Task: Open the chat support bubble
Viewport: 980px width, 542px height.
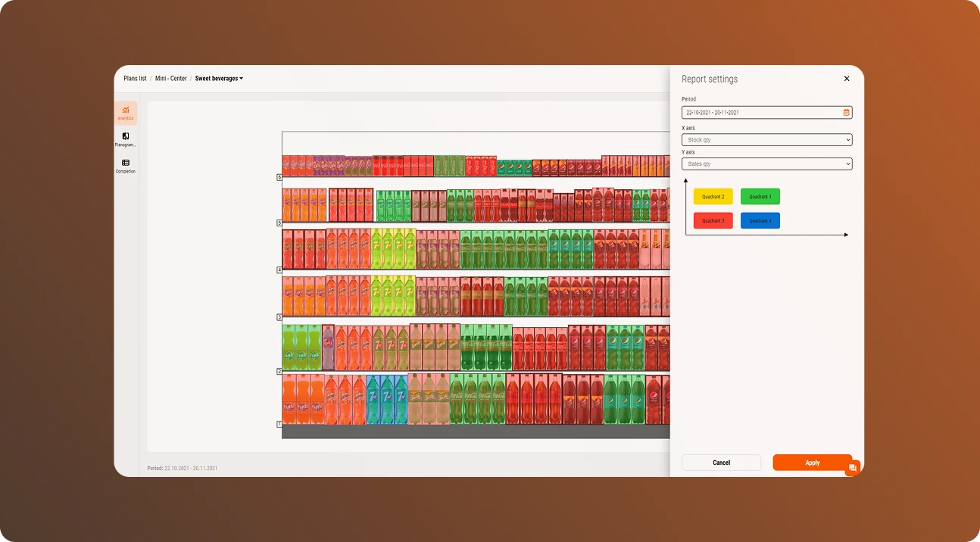Action: tap(853, 468)
